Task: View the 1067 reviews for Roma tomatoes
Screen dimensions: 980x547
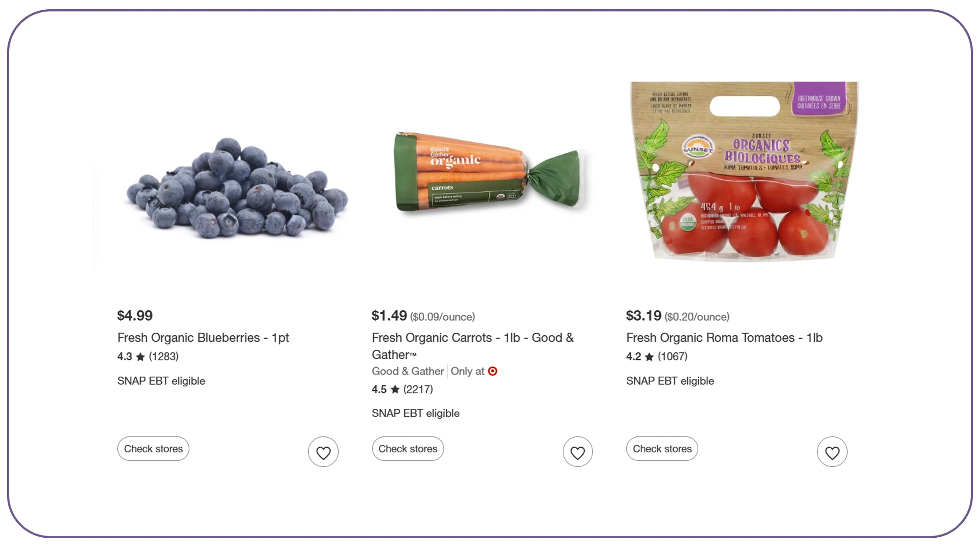Action: 672,356
